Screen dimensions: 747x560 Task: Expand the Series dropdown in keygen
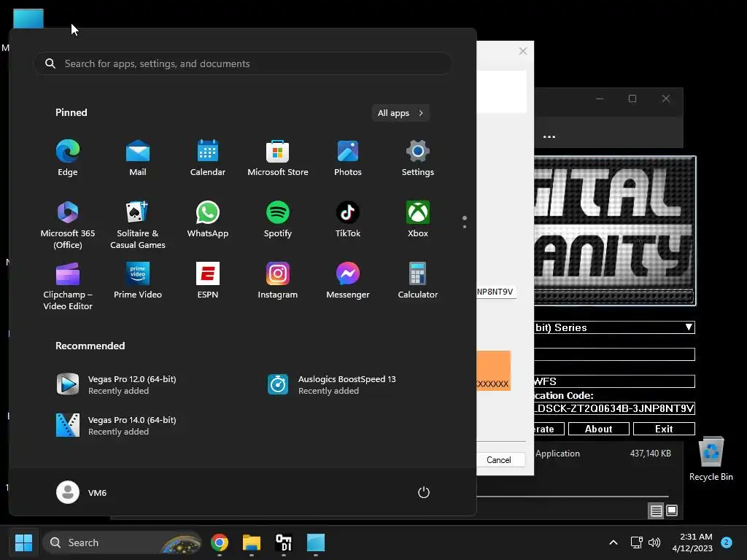(689, 327)
